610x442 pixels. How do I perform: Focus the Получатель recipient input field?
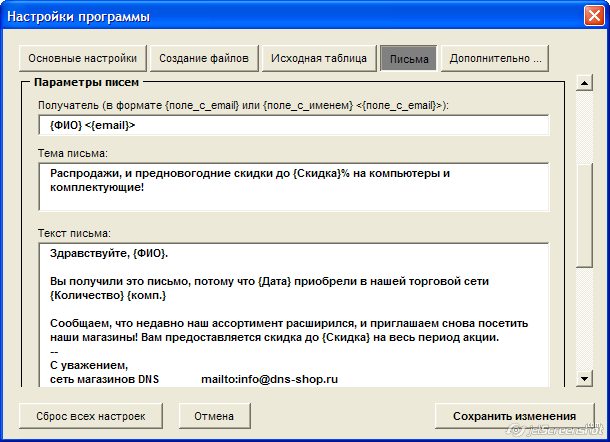(294, 125)
